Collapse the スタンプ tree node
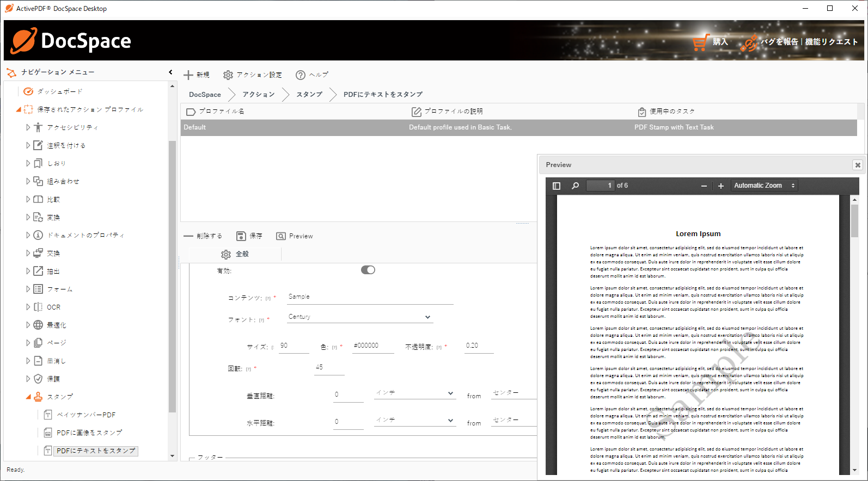The width and height of the screenshot is (868, 481). [x=28, y=397]
